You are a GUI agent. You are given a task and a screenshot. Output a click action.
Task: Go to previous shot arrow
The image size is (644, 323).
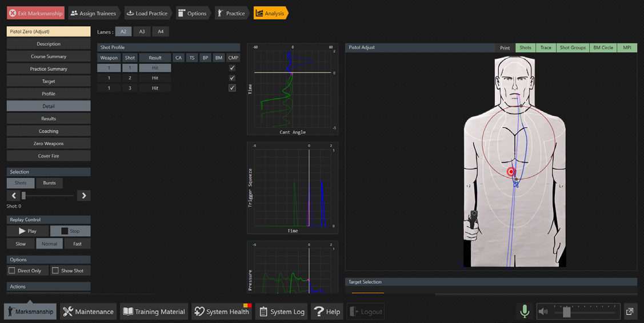coord(14,196)
